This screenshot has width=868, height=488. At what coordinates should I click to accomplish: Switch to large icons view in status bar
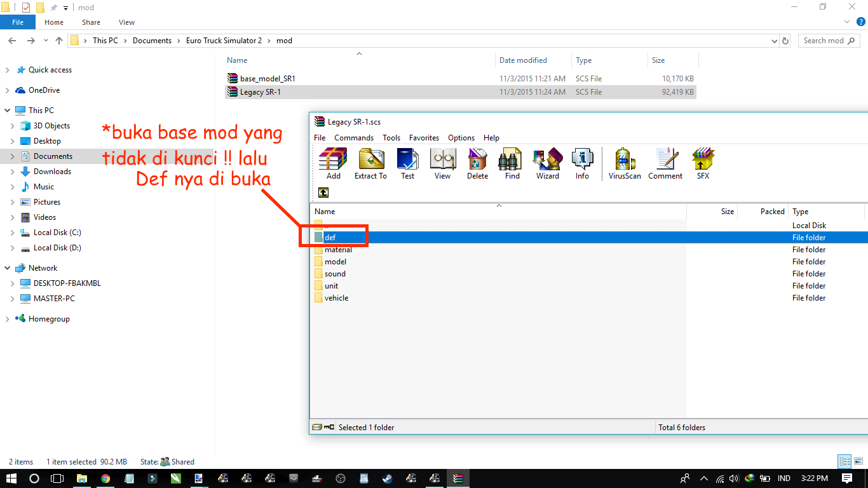pyautogui.click(x=858, y=462)
